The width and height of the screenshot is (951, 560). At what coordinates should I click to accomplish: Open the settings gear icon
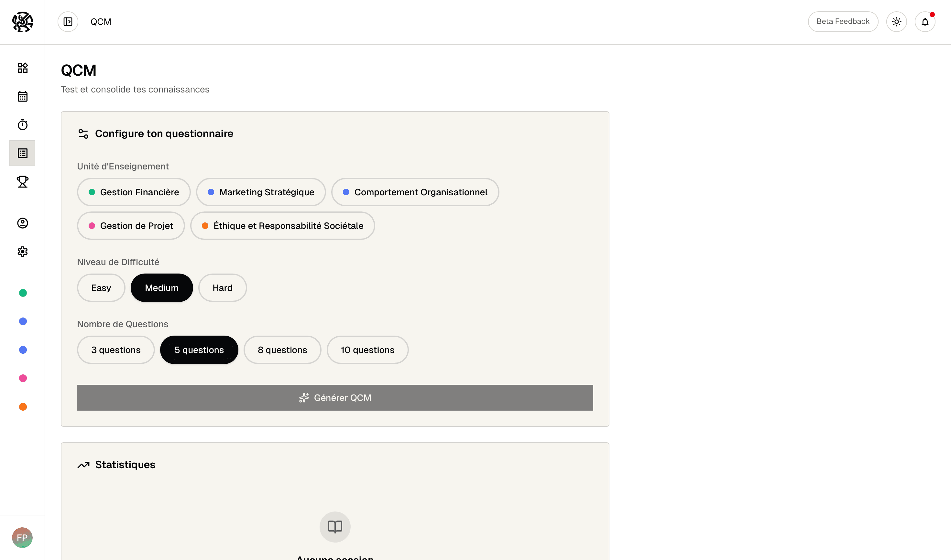point(23,252)
